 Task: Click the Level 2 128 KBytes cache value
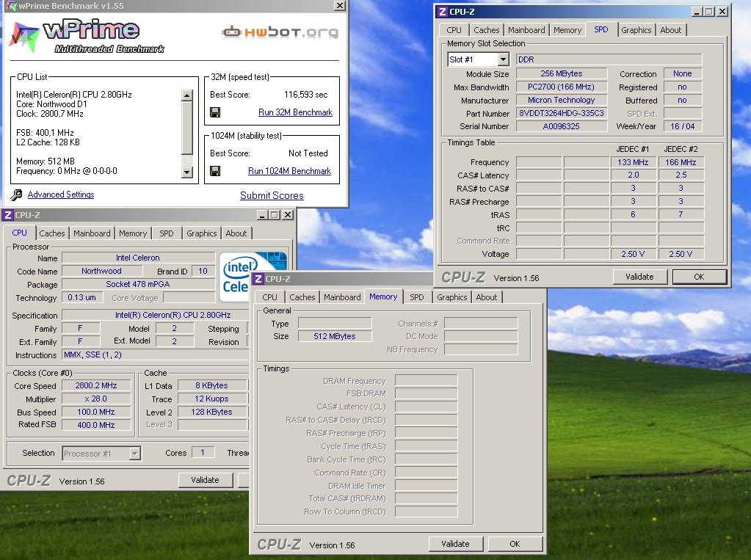point(211,412)
